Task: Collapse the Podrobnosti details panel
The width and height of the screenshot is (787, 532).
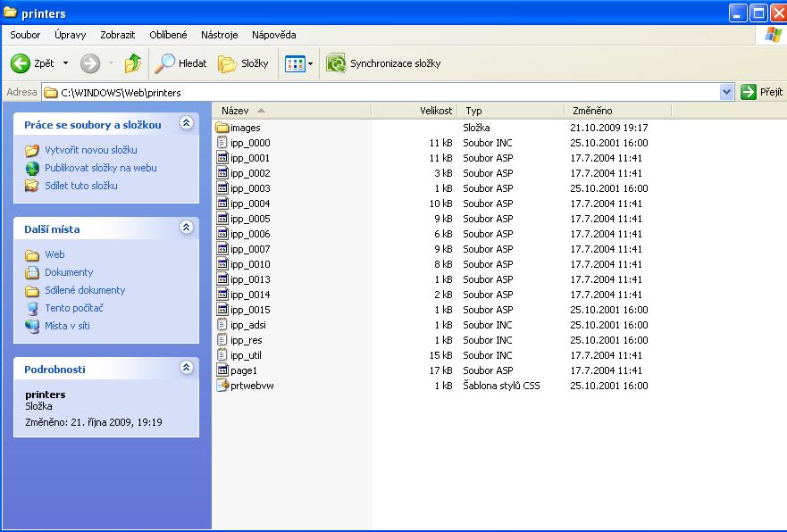Action: [186, 367]
